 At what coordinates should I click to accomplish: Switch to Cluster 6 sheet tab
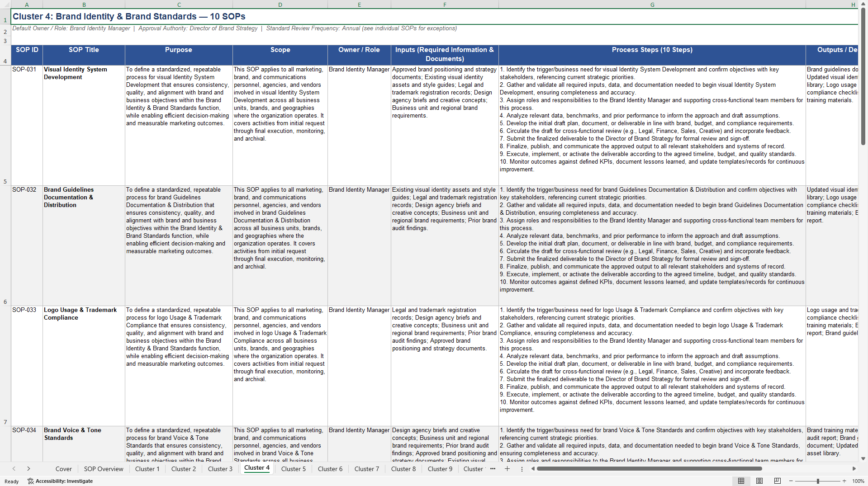pyautogui.click(x=330, y=469)
